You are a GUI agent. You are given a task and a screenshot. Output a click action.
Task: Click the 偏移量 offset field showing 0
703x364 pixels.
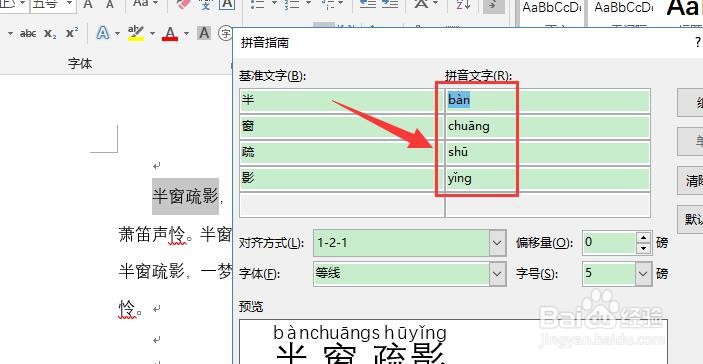click(x=609, y=243)
